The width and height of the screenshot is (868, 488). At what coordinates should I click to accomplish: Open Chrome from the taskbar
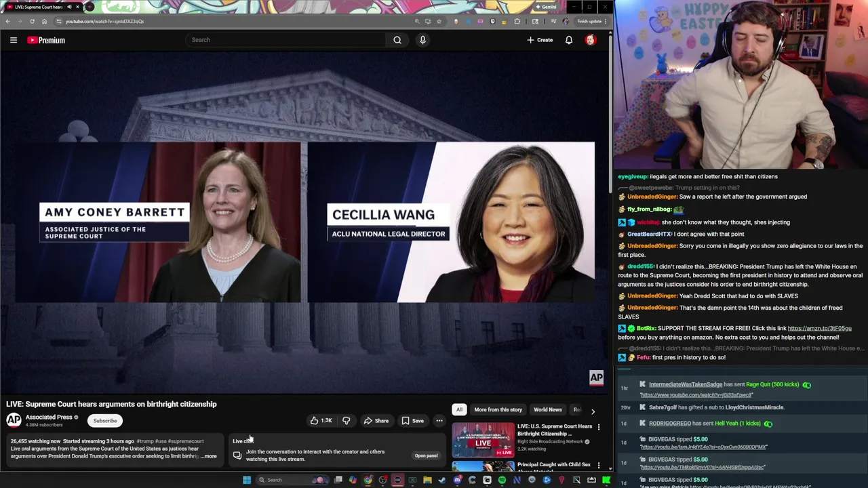pyautogui.click(x=368, y=480)
